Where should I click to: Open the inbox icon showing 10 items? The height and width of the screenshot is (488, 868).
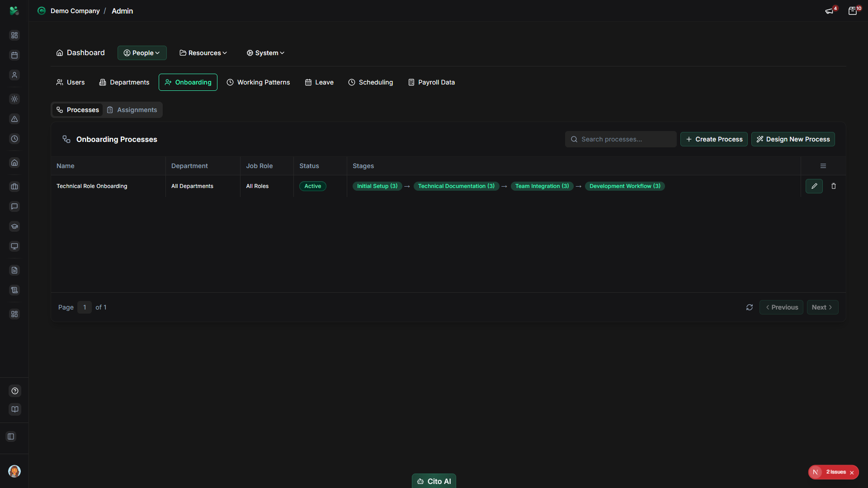853,11
